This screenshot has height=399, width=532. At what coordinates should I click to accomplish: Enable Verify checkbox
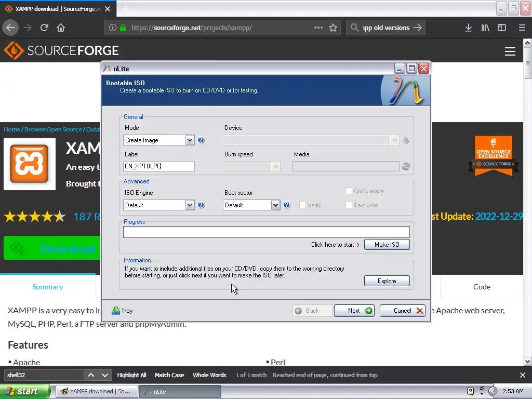[302, 205]
